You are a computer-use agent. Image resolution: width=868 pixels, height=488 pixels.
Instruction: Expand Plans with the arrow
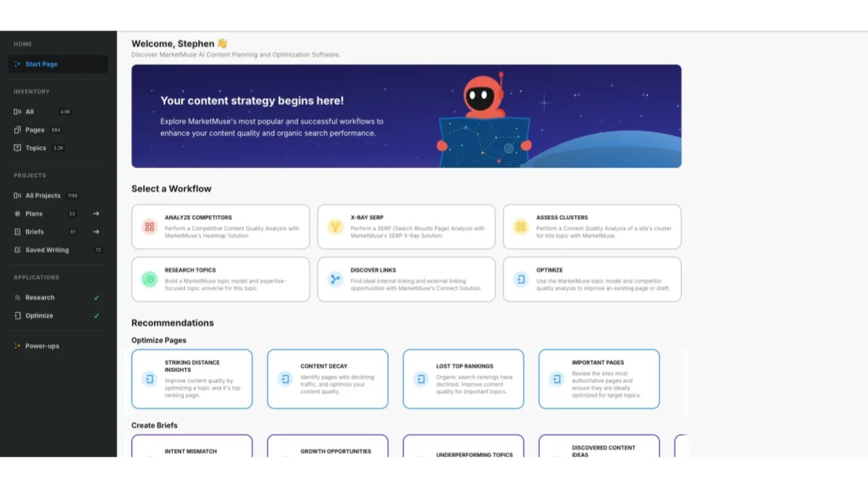pos(96,213)
